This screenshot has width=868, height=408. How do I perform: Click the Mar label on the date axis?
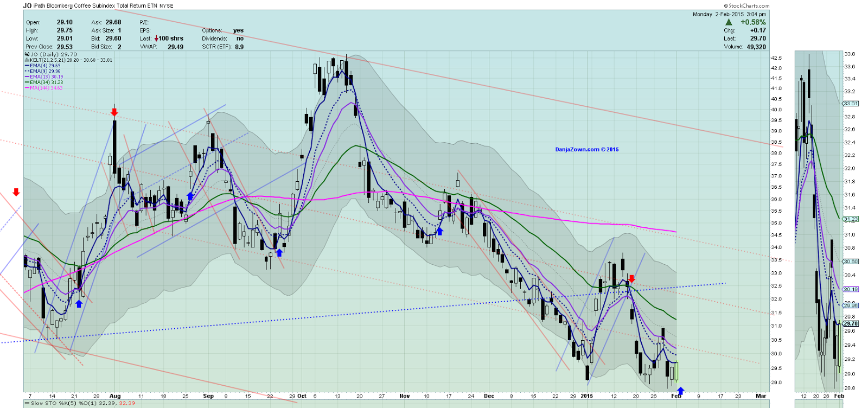tap(761, 396)
